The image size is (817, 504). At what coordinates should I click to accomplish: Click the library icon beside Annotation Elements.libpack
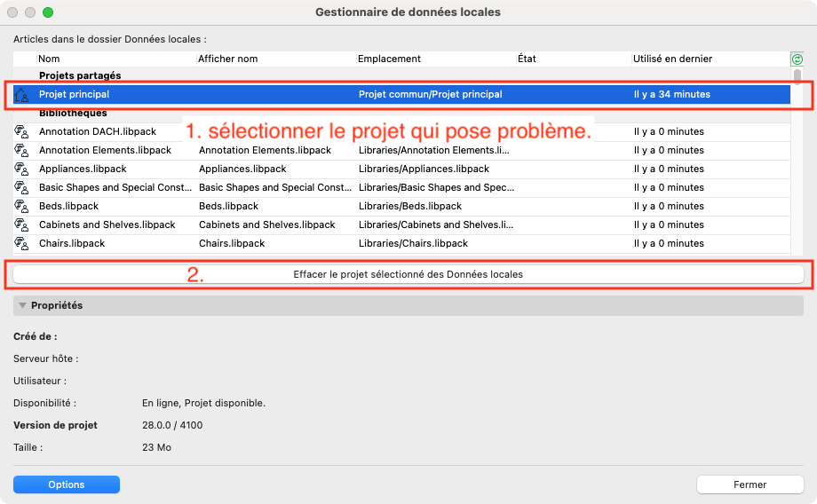[x=21, y=151]
